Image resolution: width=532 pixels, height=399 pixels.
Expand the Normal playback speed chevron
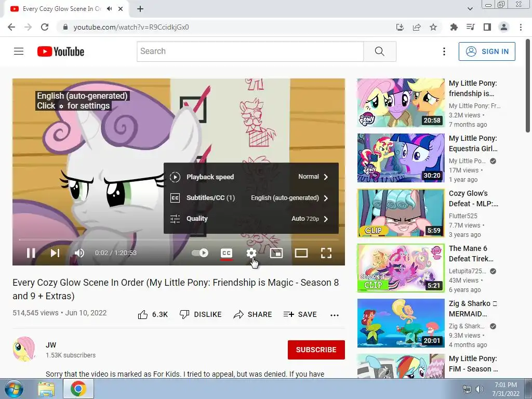click(326, 177)
